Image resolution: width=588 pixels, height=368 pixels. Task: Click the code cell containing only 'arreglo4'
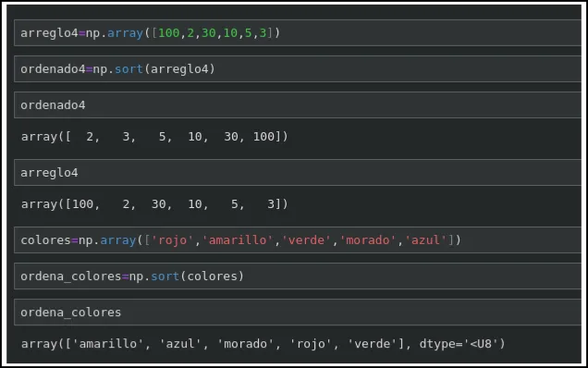click(x=298, y=173)
